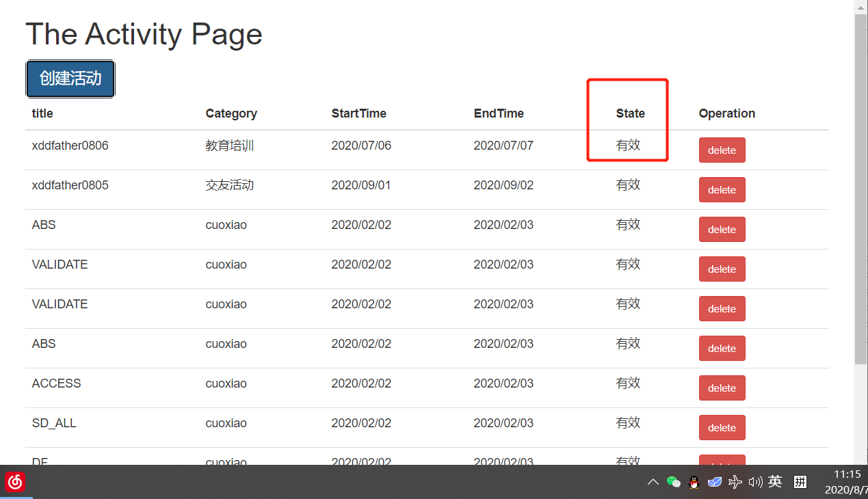Delete the xddfather0806 activity

722,150
